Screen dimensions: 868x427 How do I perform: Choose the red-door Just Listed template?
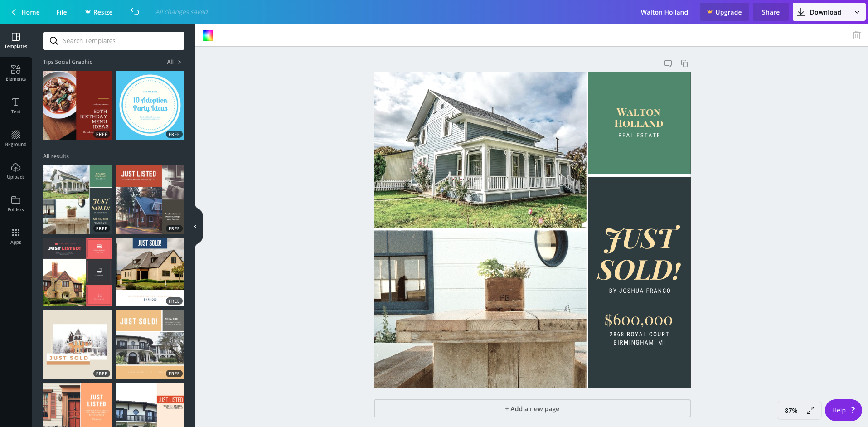[x=78, y=405]
